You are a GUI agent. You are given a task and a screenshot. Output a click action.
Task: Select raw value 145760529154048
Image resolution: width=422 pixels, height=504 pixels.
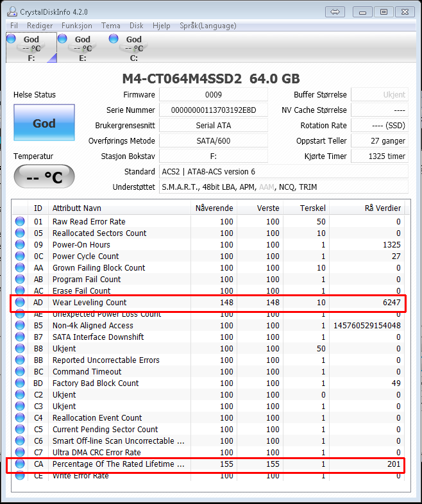point(367,325)
